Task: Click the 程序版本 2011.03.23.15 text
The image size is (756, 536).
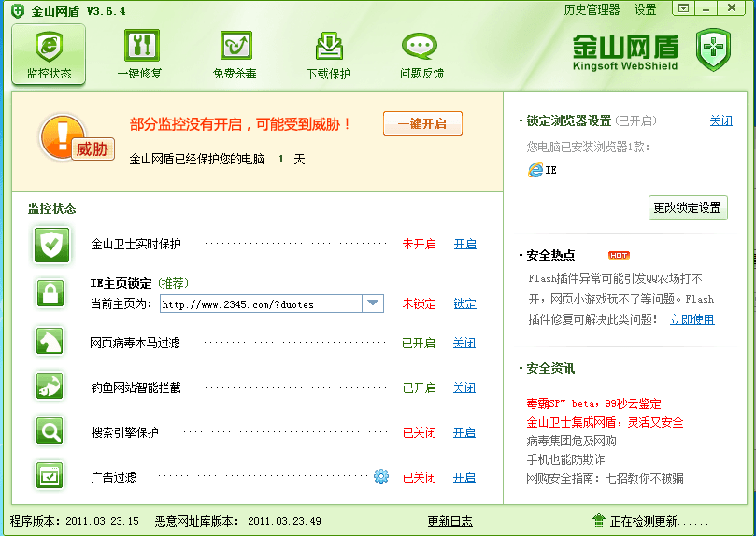Action: (x=75, y=521)
